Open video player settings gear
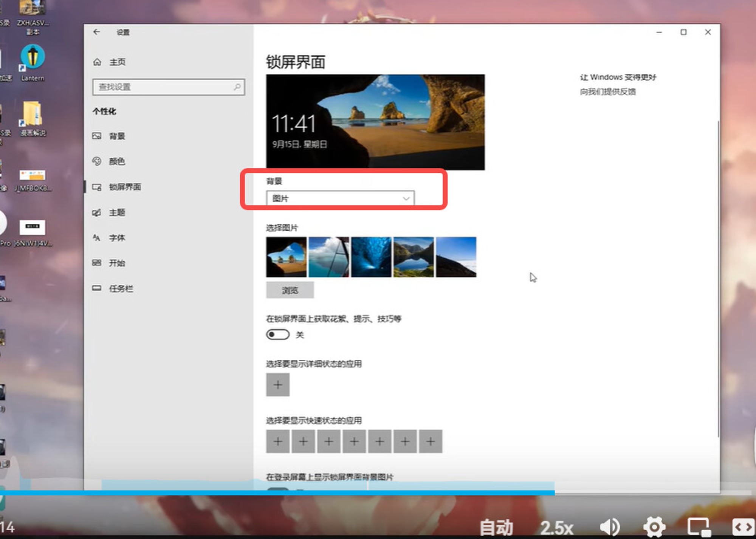 coord(654,527)
